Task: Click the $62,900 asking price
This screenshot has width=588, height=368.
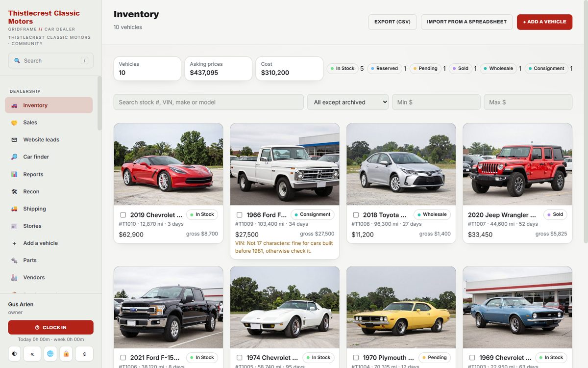Action: (x=131, y=235)
